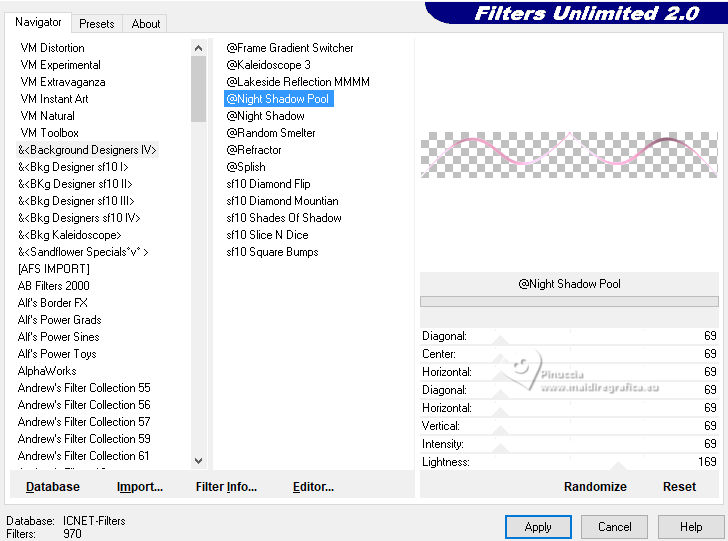
Task: Select &<Bkg Designers sf10 IV>
Action: pyautogui.click(x=79, y=218)
